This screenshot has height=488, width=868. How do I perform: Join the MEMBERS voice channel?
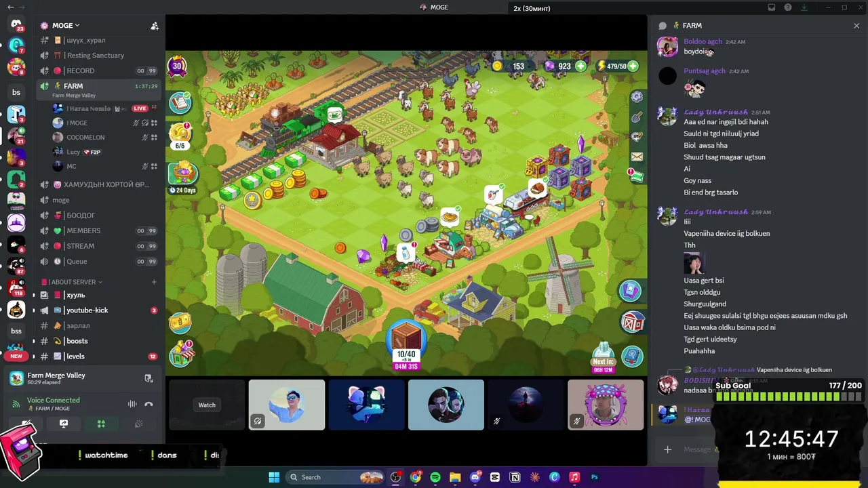(x=98, y=230)
